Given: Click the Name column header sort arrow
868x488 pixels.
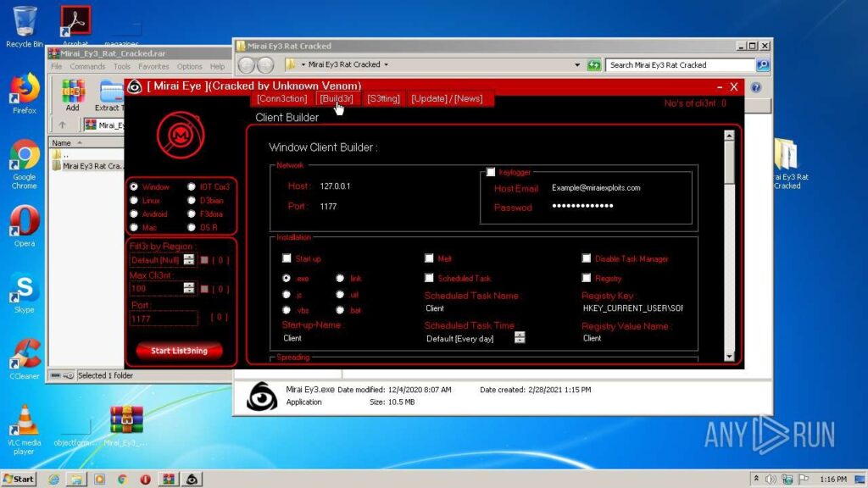Looking at the screenshot, I should [x=80, y=142].
